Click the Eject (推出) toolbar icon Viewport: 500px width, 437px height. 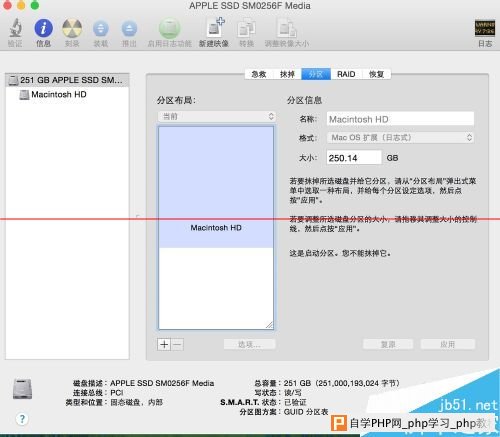tap(129, 29)
